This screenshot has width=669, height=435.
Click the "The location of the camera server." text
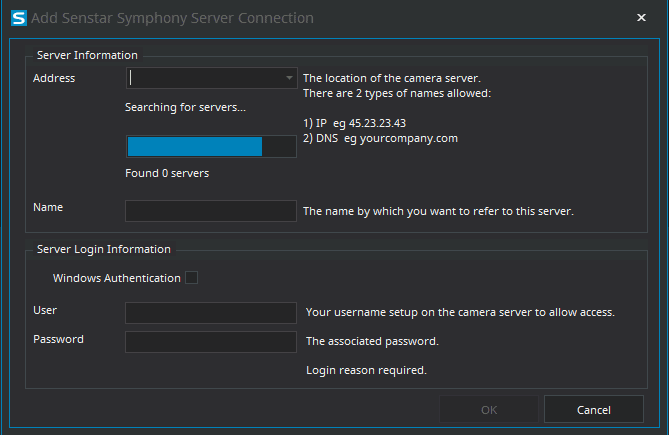[x=392, y=78]
